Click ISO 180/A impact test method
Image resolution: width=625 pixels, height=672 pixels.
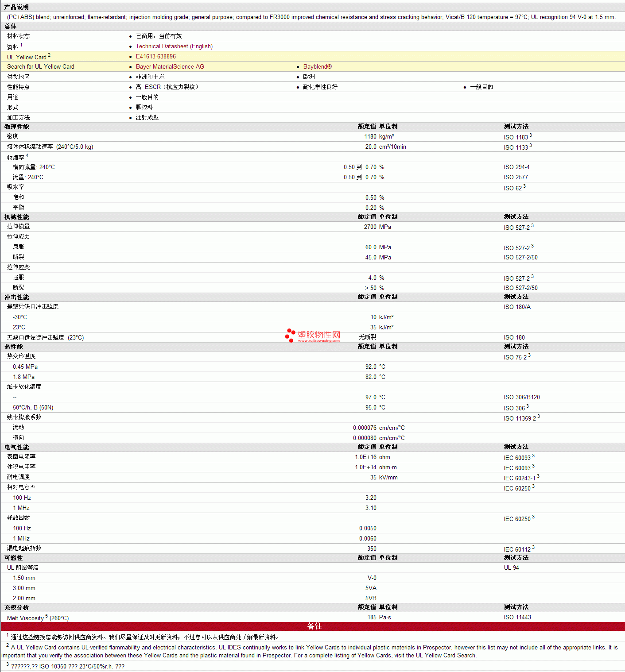point(517,307)
